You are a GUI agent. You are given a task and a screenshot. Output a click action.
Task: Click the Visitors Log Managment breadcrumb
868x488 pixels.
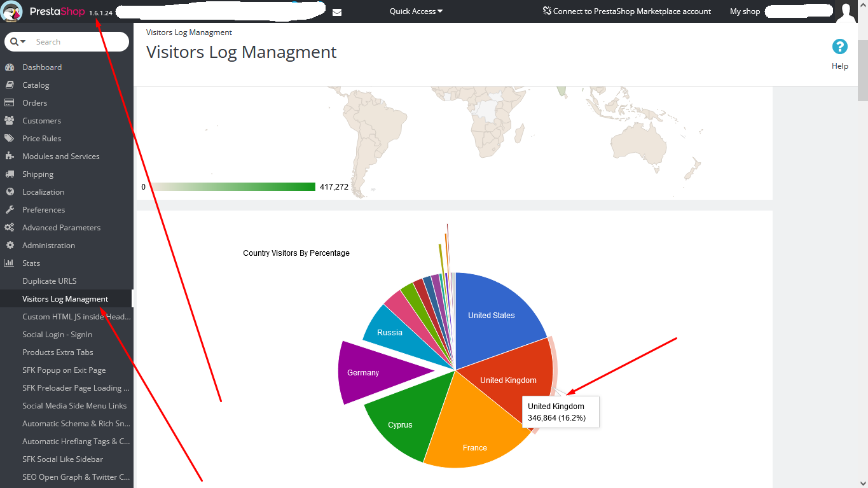coord(189,32)
